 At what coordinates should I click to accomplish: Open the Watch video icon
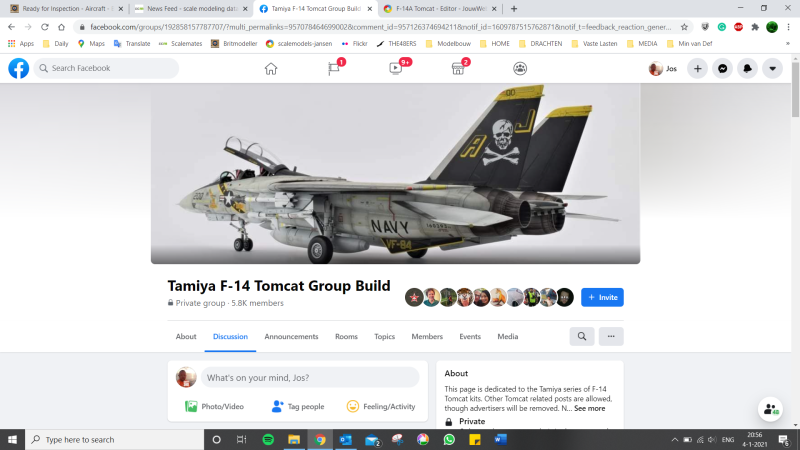[x=396, y=68]
